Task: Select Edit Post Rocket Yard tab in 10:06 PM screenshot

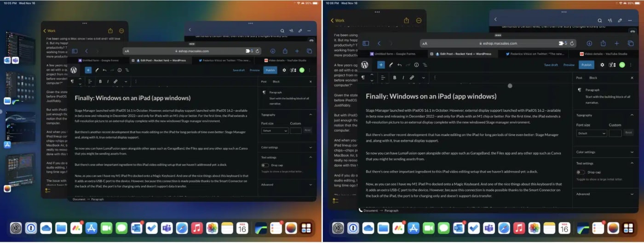Action: tap(462, 54)
